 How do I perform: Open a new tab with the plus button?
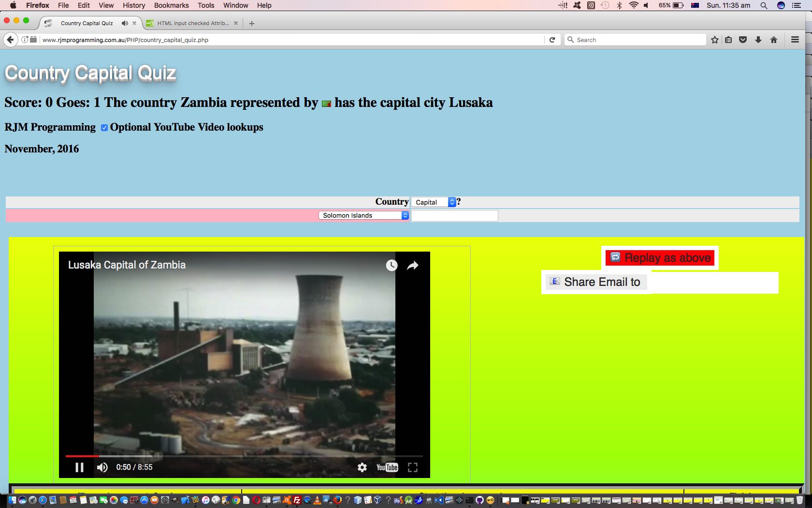[x=251, y=23]
